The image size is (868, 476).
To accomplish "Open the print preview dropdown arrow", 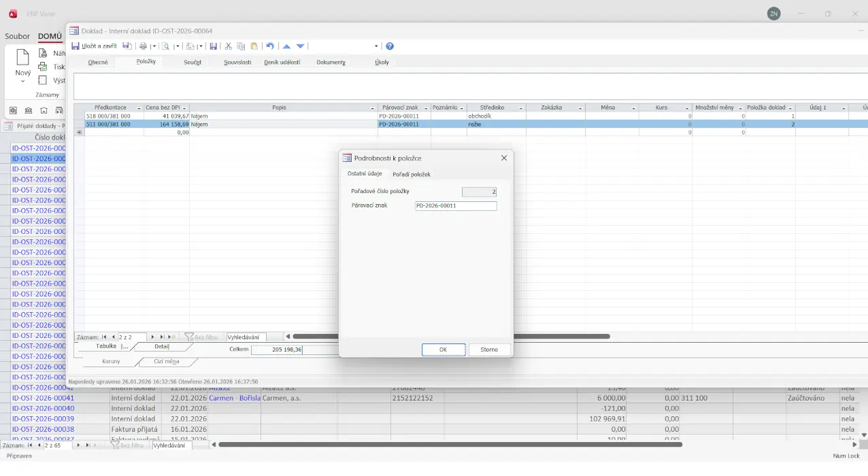I will (177, 46).
